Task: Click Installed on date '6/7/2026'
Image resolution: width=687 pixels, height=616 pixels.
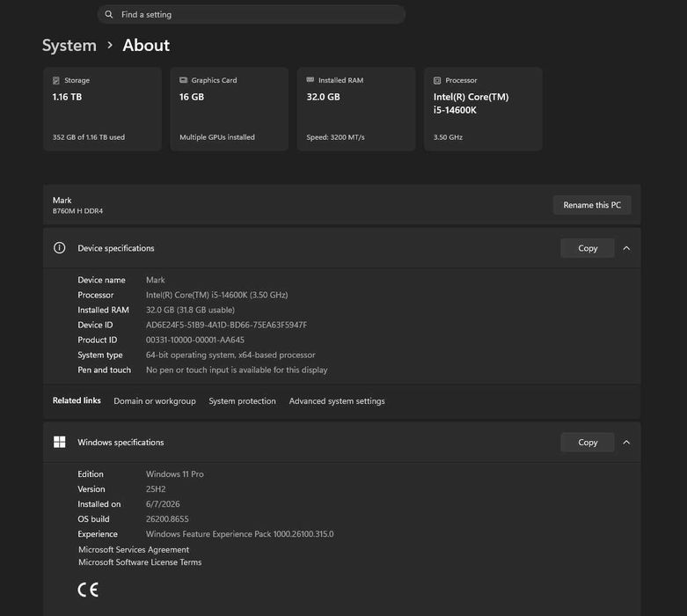Action: coord(163,504)
